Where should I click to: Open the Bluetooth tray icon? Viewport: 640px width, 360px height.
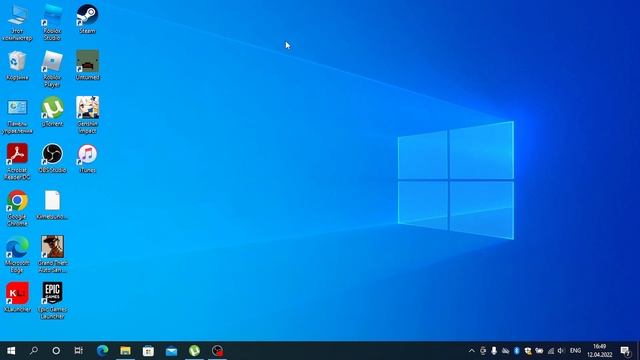point(516,351)
